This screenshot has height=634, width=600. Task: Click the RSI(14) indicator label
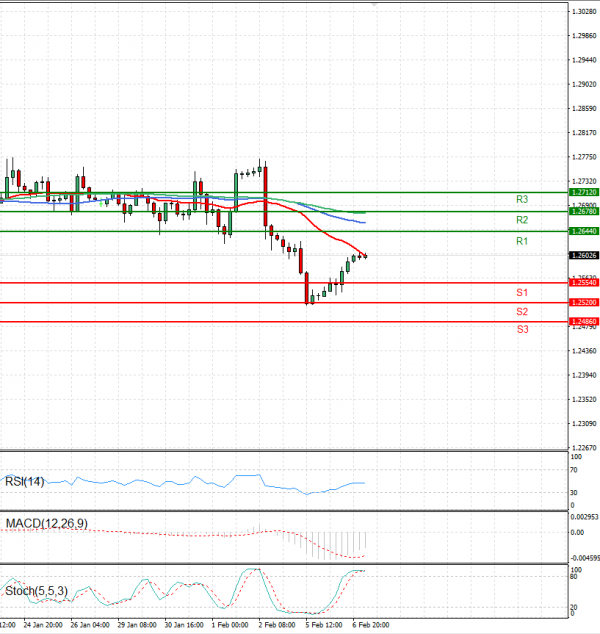(24, 482)
